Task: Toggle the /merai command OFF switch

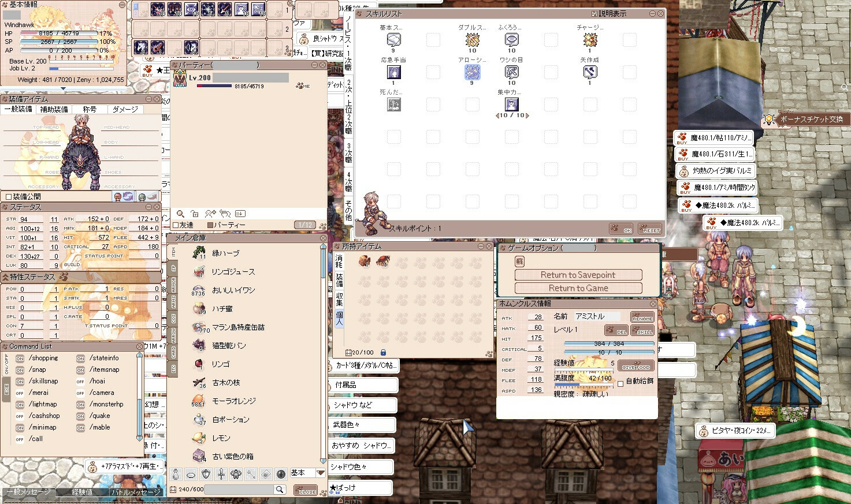Action: pyautogui.click(x=20, y=393)
